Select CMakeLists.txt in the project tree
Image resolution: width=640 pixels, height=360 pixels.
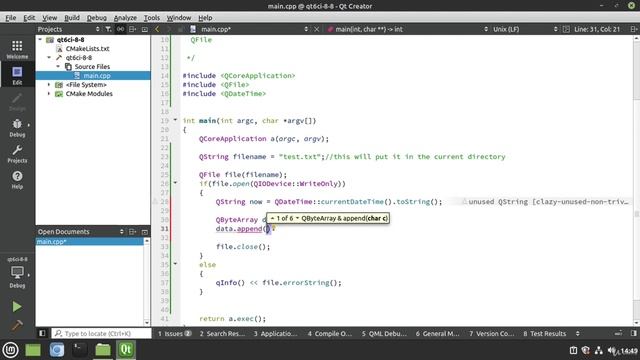(87, 49)
